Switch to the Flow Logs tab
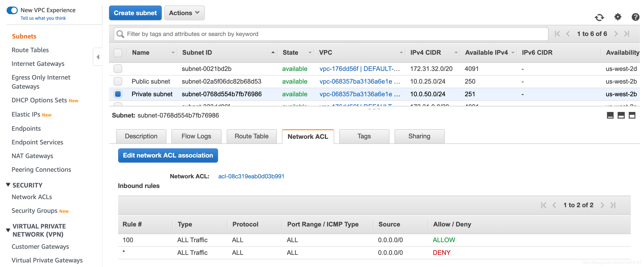The image size is (644, 267). tap(196, 136)
